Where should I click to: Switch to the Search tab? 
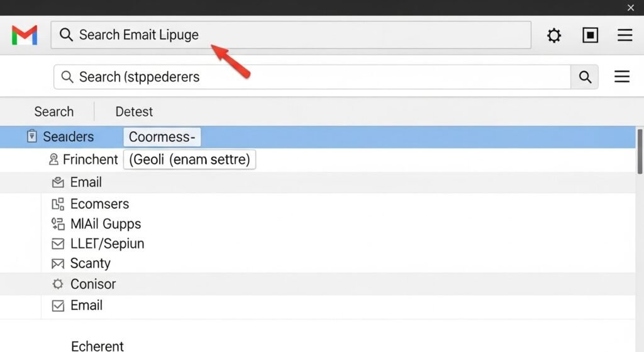53,111
